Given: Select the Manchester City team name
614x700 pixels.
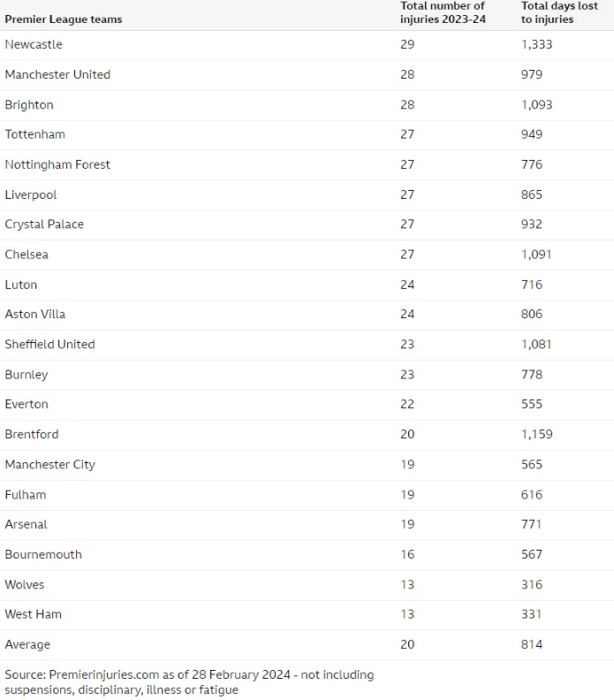Looking at the screenshot, I should (50, 465).
